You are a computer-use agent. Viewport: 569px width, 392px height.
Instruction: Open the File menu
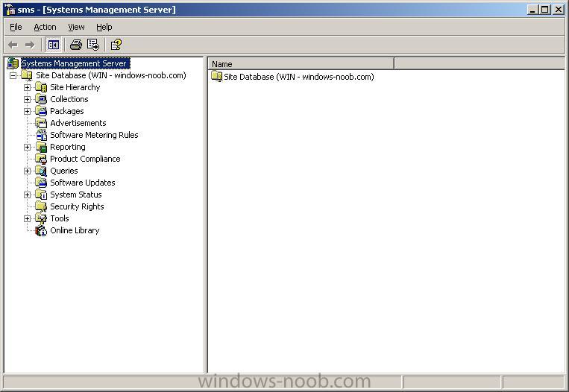(16, 27)
